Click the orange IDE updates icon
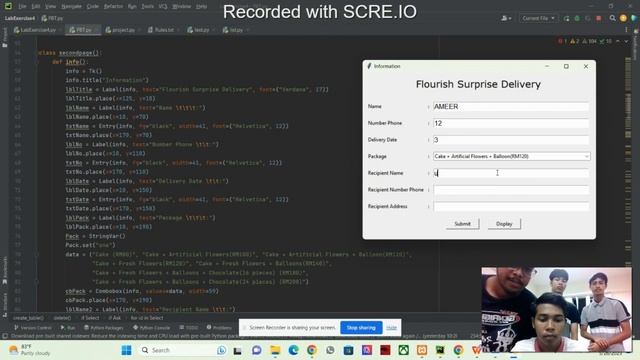Viewport: 640px width, 360px height. click(x=623, y=18)
